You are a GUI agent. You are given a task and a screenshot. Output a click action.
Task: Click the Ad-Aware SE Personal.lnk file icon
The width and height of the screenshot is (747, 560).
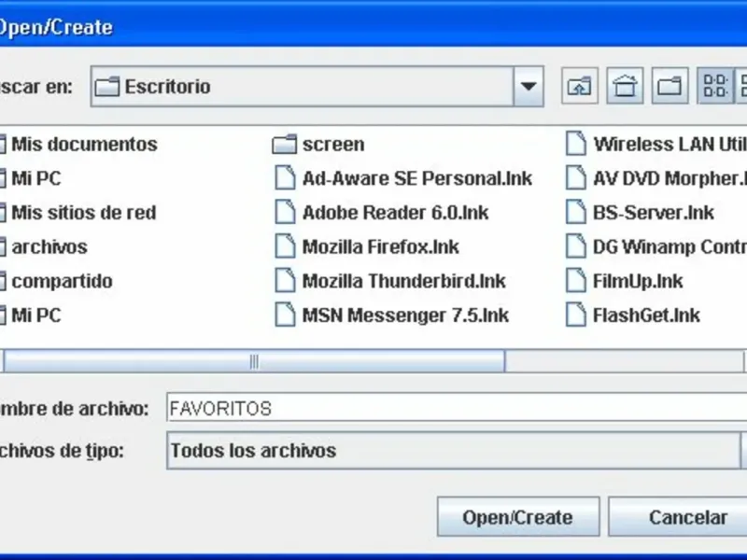[x=285, y=178]
